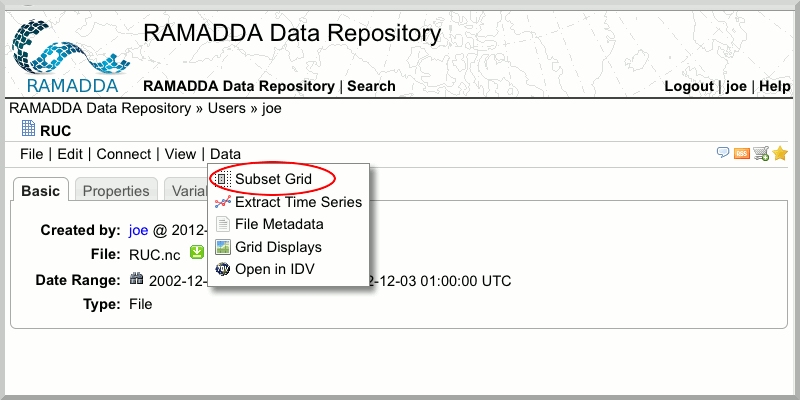Click the binoculars icon by Date Range

(136, 279)
